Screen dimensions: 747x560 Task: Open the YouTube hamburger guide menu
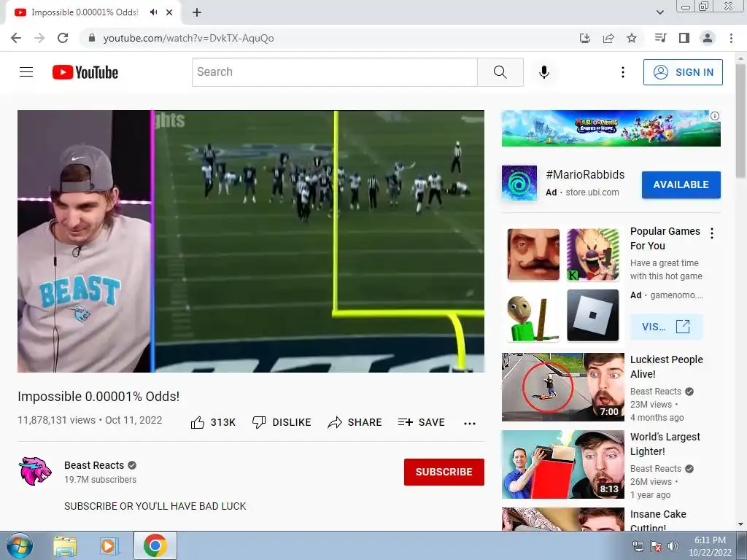[x=26, y=72]
